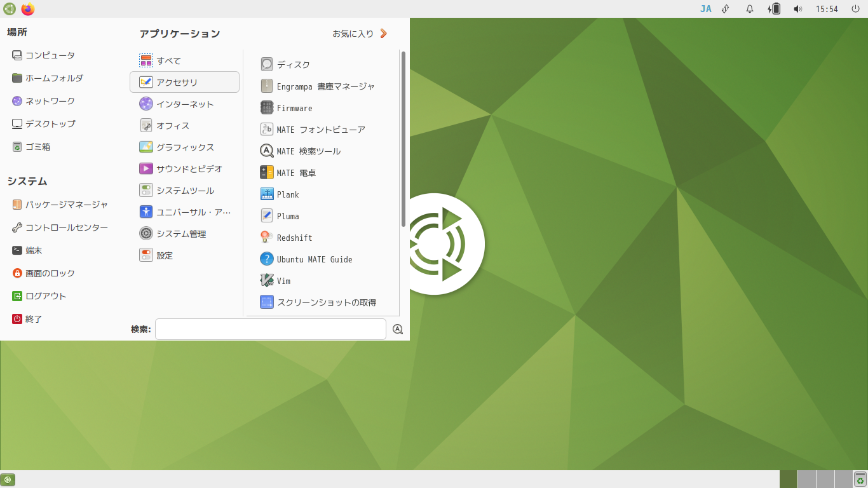Click inside the 検索 search field
868x488 pixels.
270,329
